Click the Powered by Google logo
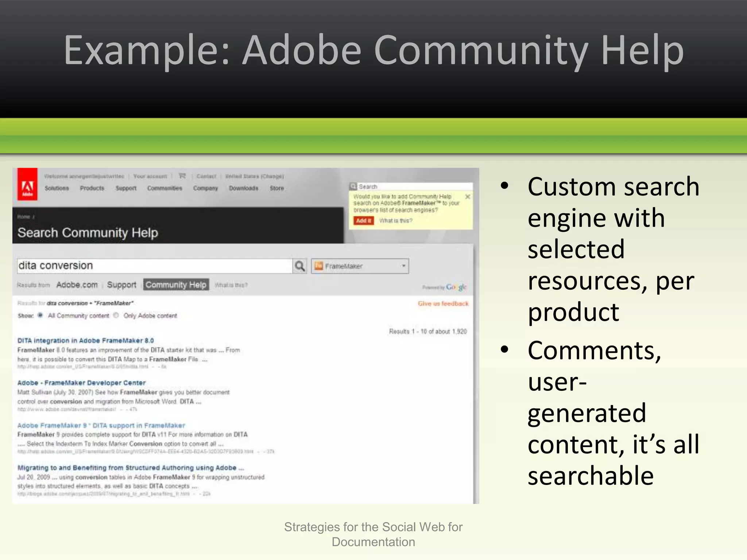Viewport: 747px width, 560px height. click(x=444, y=287)
